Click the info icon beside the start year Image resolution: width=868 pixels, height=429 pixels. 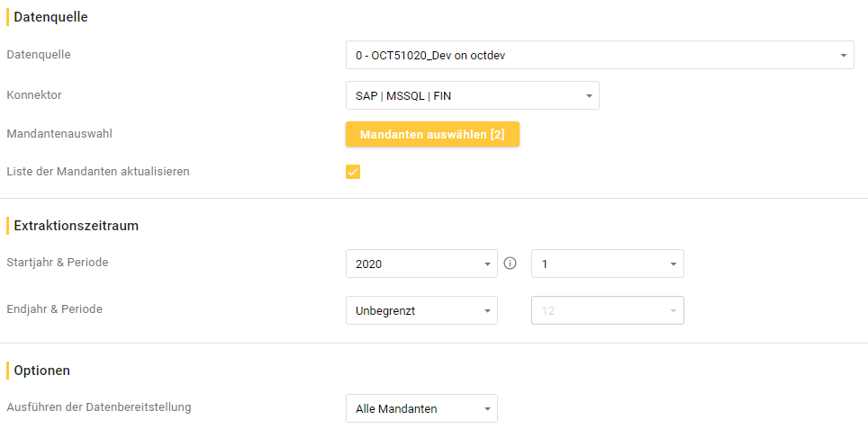click(x=511, y=264)
